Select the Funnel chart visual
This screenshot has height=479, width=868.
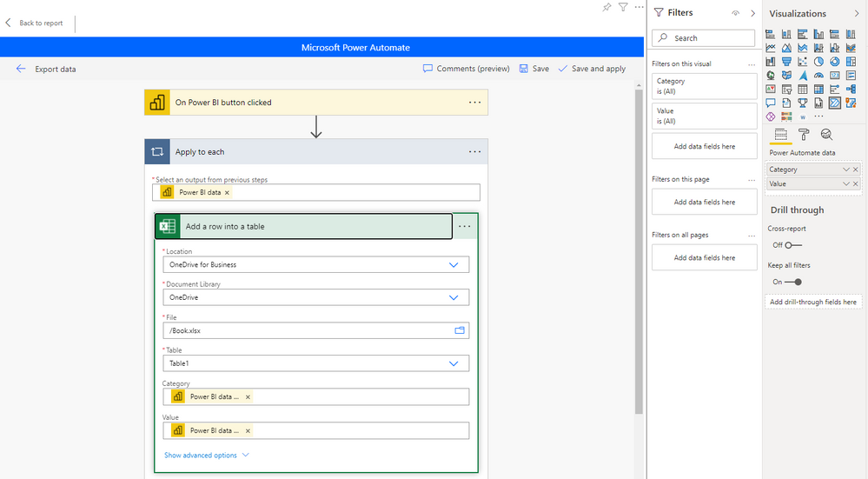[786, 62]
